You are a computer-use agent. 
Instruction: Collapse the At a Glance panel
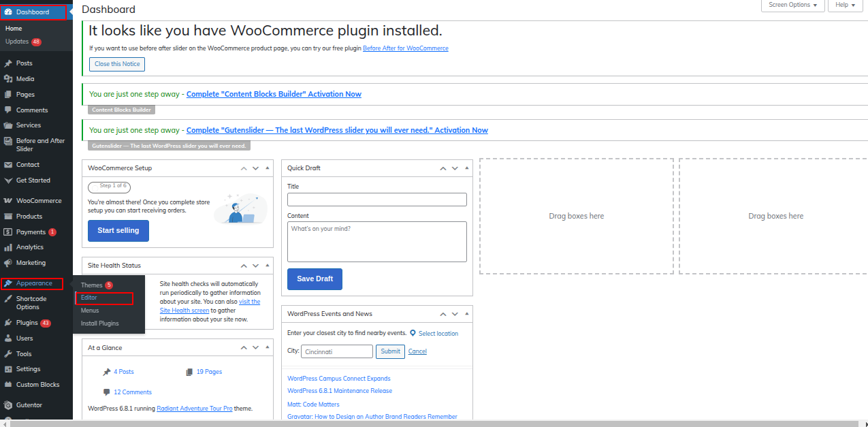pyautogui.click(x=268, y=348)
